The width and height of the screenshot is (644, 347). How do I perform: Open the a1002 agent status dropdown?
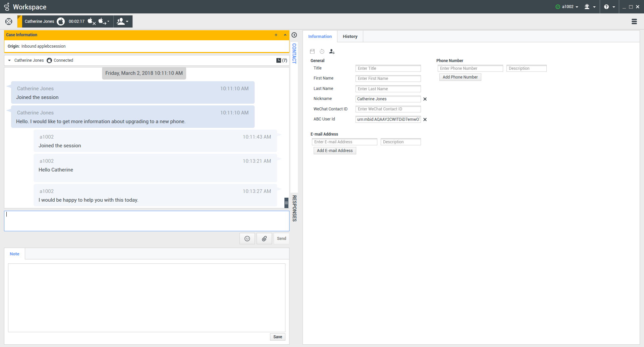[567, 7]
